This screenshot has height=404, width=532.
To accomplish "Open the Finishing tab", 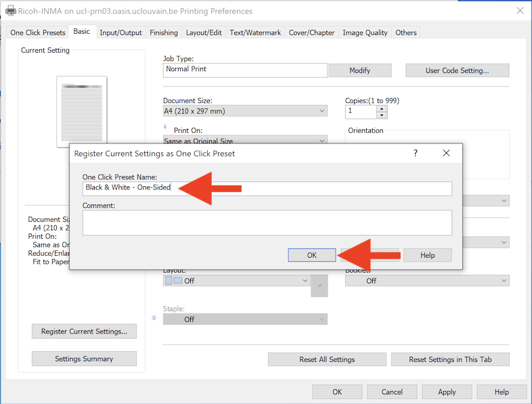I will 164,32.
